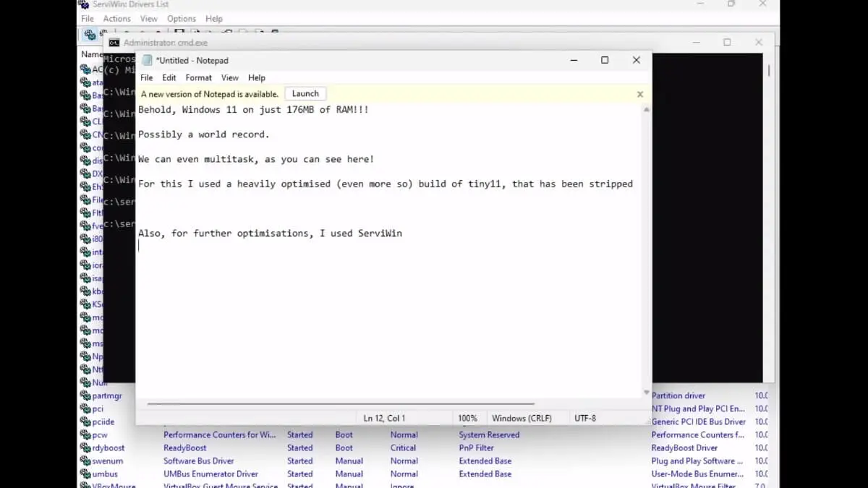Image resolution: width=868 pixels, height=488 pixels.
Task: Click the gear icon beside rdyboost
Action: coord(85,448)
